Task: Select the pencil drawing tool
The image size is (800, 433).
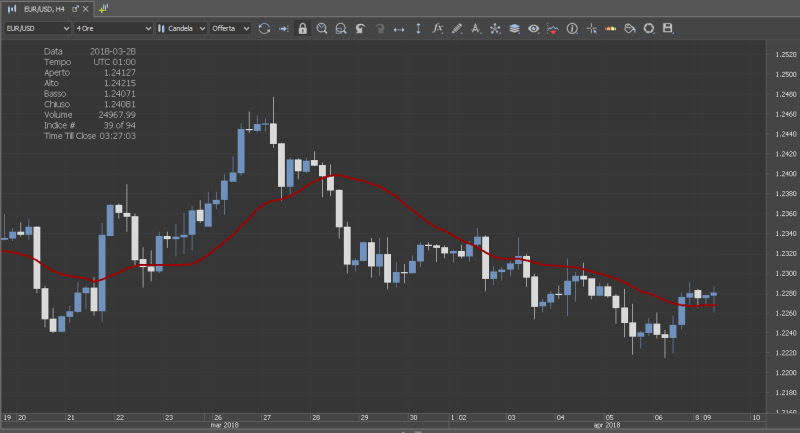Action: 457,28
